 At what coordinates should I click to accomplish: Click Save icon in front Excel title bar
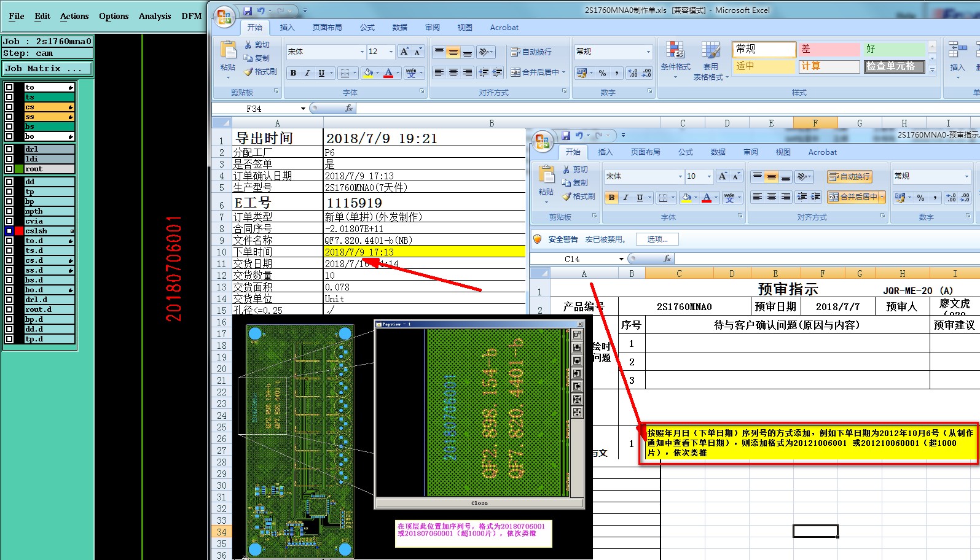click(x=566, y=135)
